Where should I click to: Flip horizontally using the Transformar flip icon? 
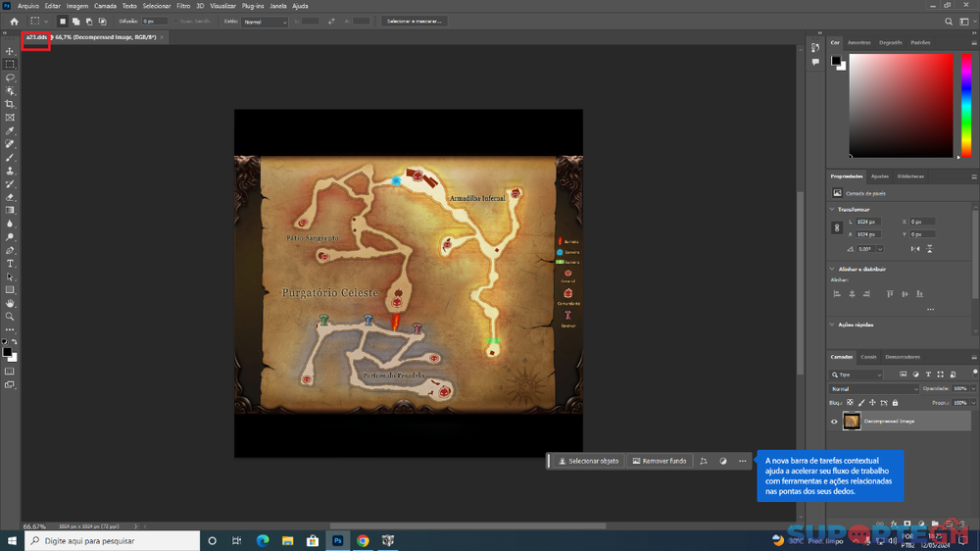914,249
